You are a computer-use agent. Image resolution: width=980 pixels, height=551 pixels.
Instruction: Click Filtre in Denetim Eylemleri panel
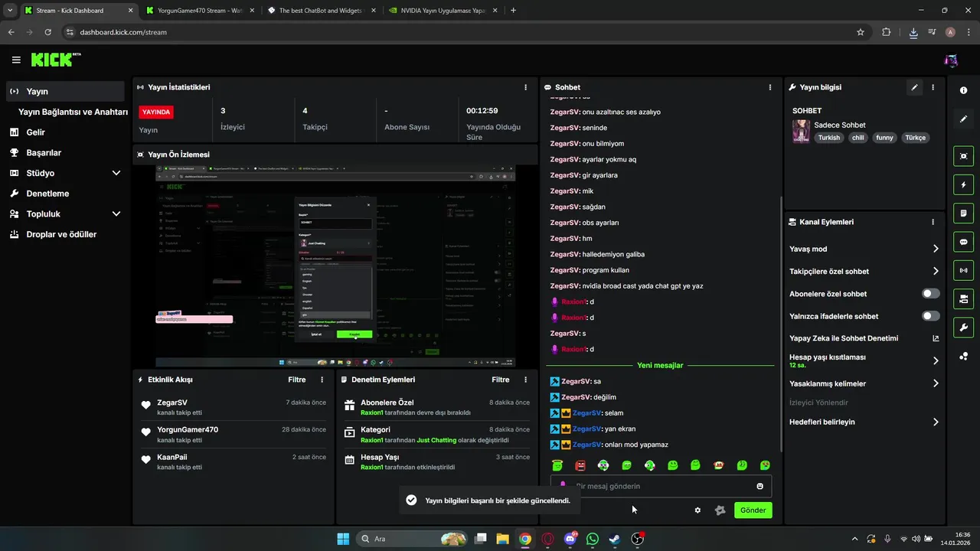(x=500, y=380)
